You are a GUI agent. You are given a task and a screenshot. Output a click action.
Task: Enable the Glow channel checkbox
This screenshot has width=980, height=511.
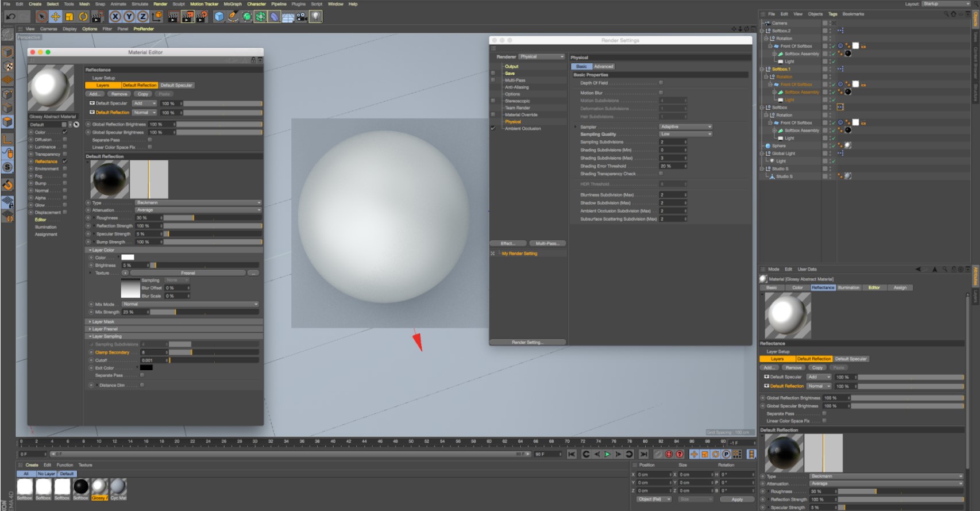(x=65, y=205)
